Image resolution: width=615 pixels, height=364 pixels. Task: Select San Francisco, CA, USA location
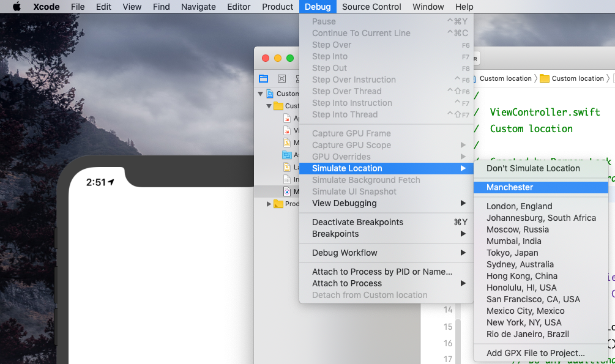click(541, 299)
